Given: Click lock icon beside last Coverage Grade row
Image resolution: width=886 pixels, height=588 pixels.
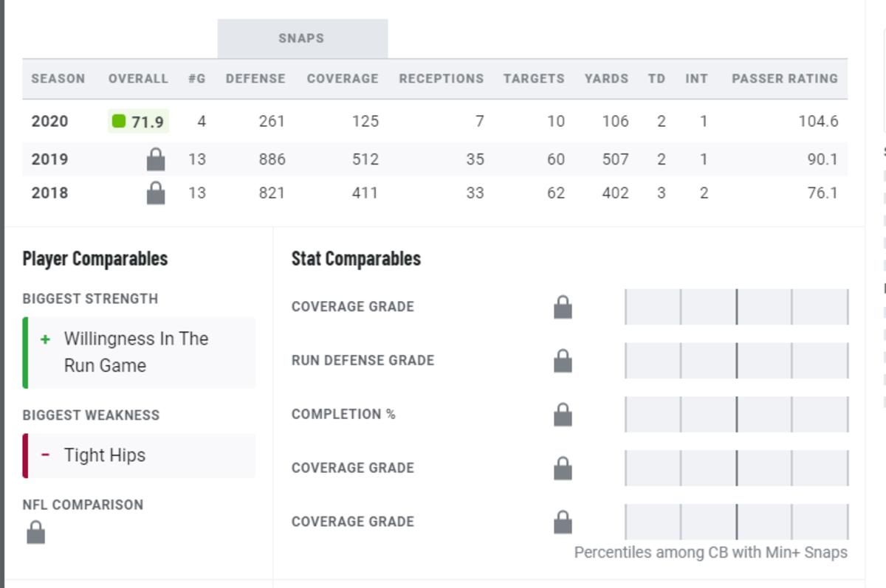Looking at the screenshot, I should click(x=563, y=522).
